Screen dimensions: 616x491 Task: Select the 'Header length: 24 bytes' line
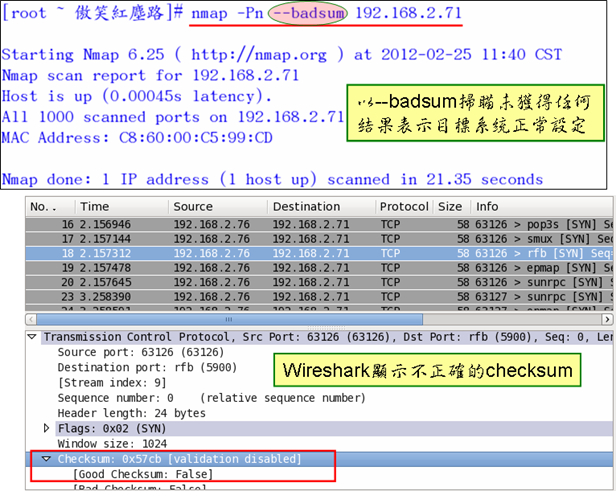(131, 413)
